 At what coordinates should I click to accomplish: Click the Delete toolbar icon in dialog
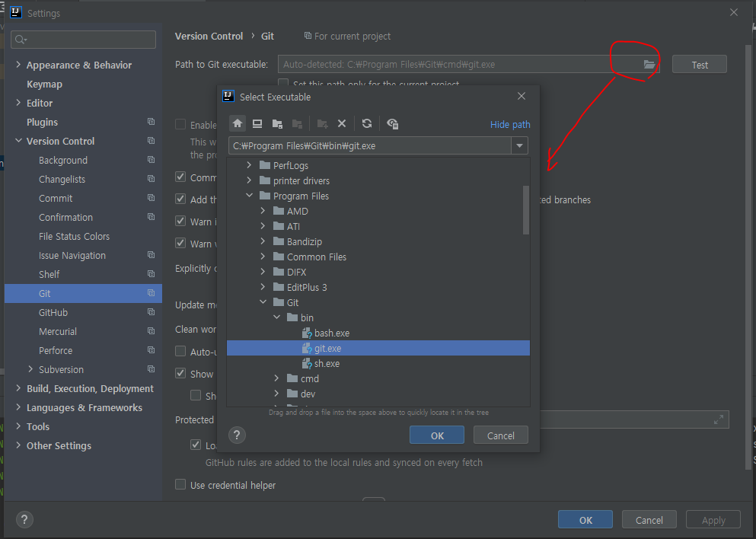point(342,123)
